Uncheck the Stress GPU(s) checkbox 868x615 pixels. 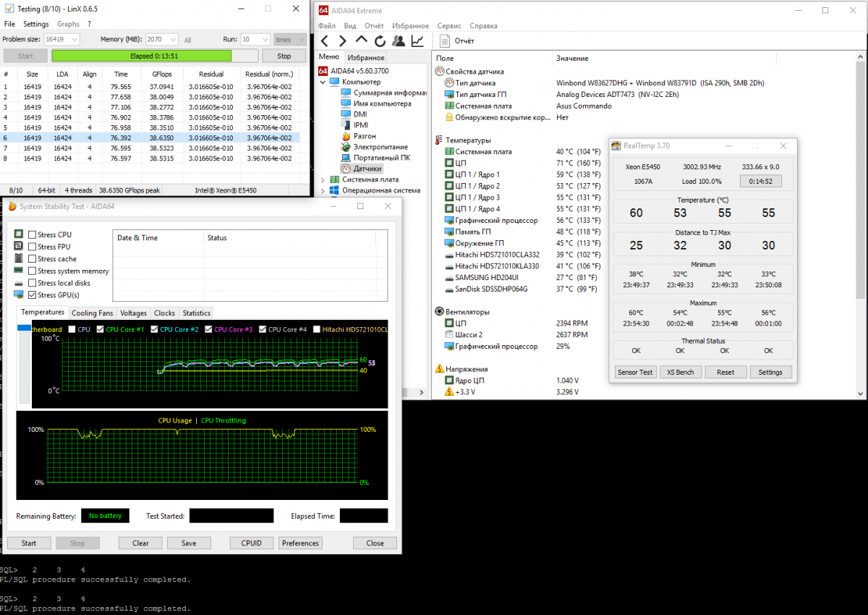point(33,295)
